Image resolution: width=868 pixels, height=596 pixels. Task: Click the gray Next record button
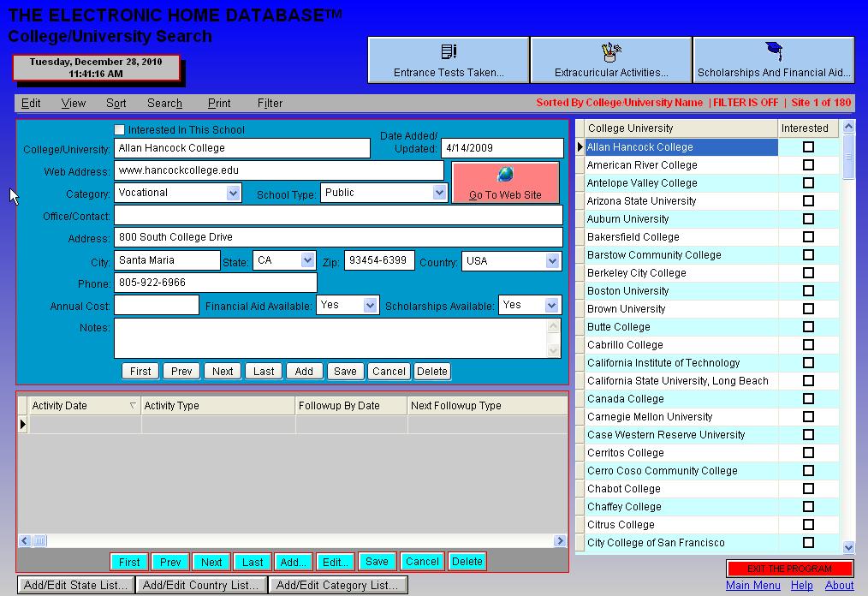pyautogui.click(x=223, y=371)
